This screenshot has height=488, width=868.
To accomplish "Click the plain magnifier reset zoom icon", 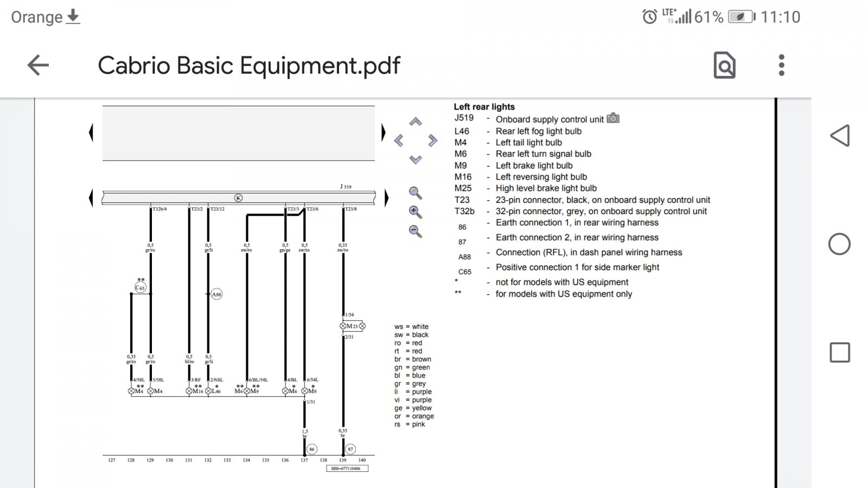I will point(416,192).
